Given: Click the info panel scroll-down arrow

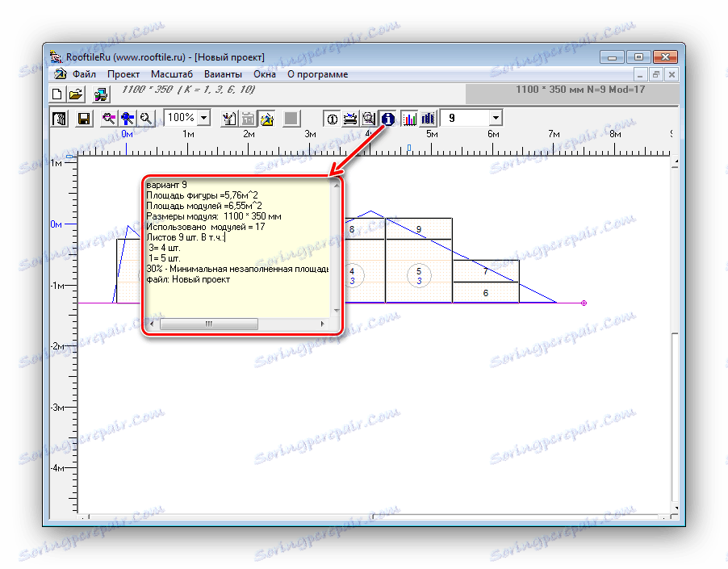Looking at the screenshot, I should [x=336, y=311].
